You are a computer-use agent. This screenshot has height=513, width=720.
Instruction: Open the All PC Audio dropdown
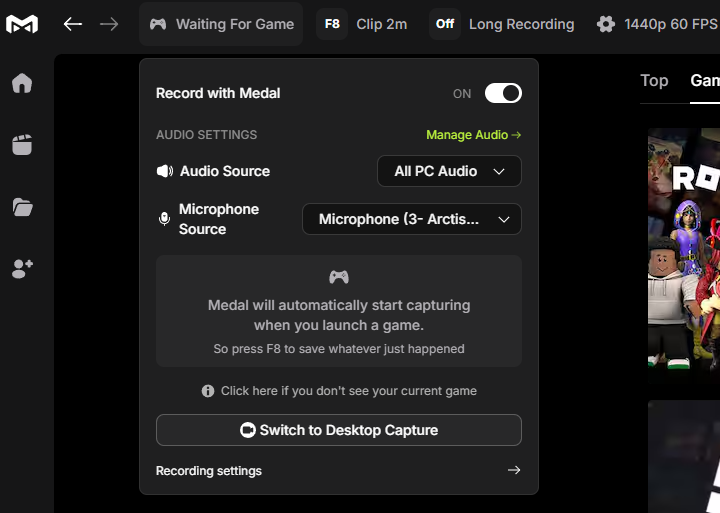point(449,171)
